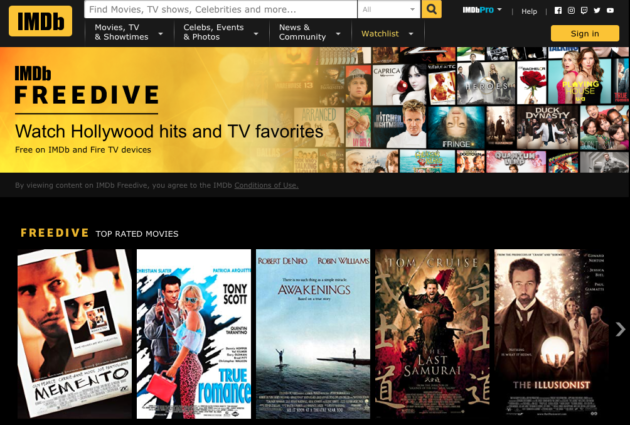The width and height of the screenshot is (630, 425).
Task: Expand Celebs, Events & Photos menu
Action: click(x=221, y=32)
